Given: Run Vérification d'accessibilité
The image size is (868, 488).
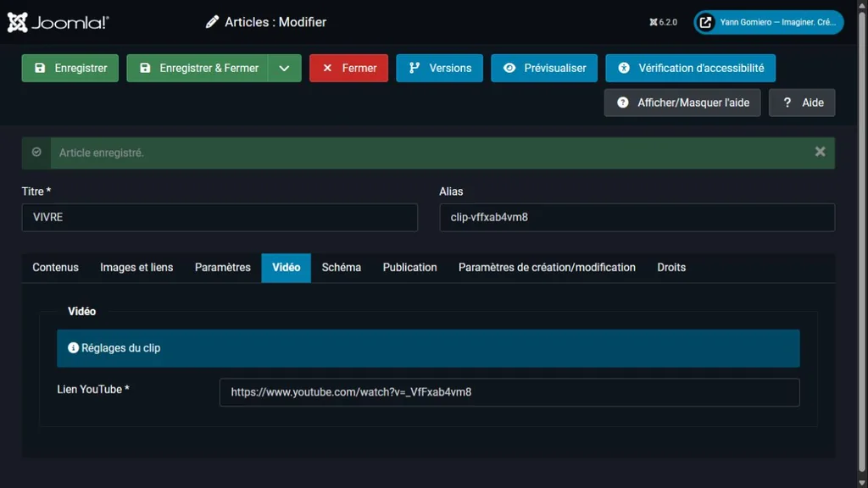Looking at the screenshot, I should [x=690, y=68].
